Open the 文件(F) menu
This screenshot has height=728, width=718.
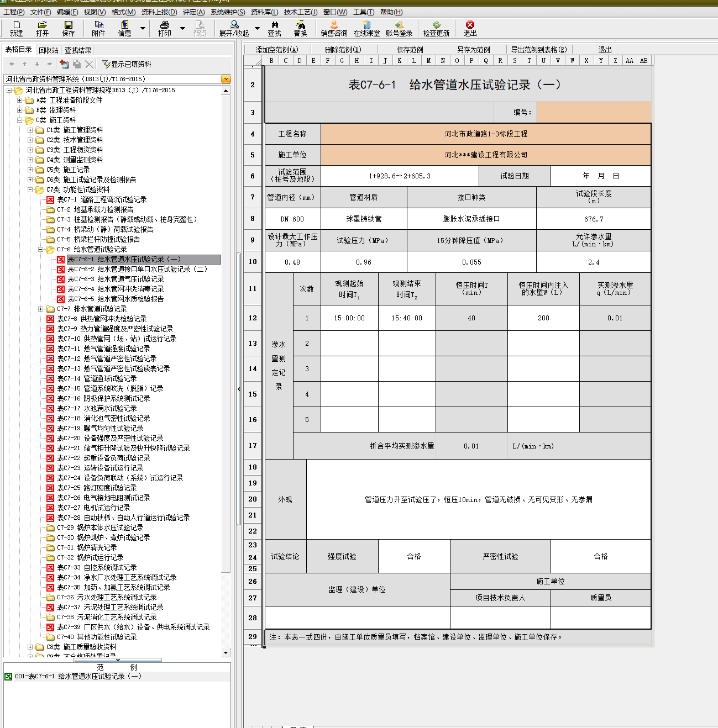coord(40,12)
